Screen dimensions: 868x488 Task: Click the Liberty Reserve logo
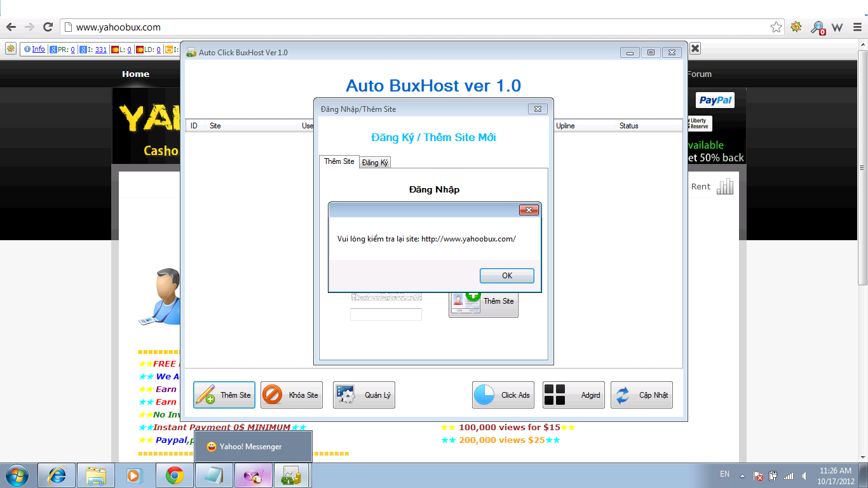[700, 123]
